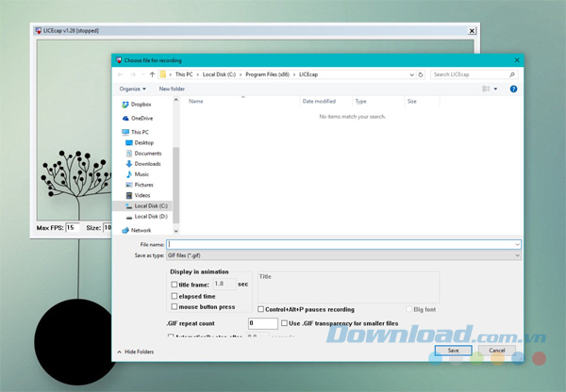
Task: Open Help with the blue question mark icon
Action: coord(513,89)
